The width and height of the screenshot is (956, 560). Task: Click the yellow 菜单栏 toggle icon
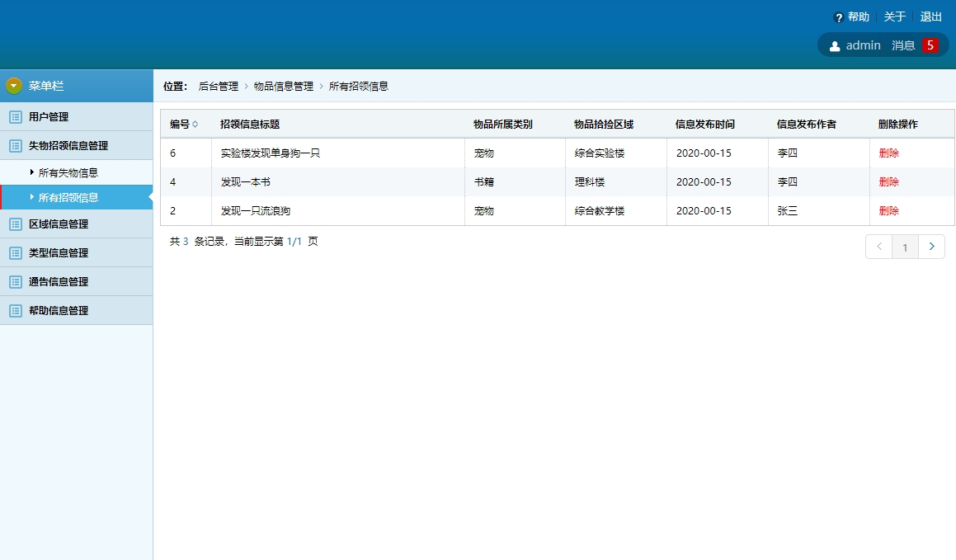pyautogui.click(x=12, y=85)
